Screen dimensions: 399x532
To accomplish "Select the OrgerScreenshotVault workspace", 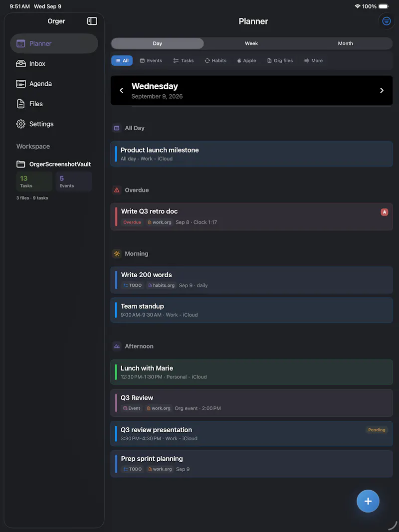I will tap(53, 164).
